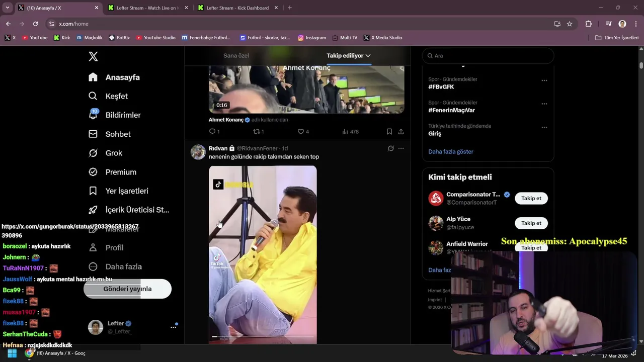Screen dimensions: 644x362
Task: Open options for Giriş trend
Action: (x=544, y=127)
